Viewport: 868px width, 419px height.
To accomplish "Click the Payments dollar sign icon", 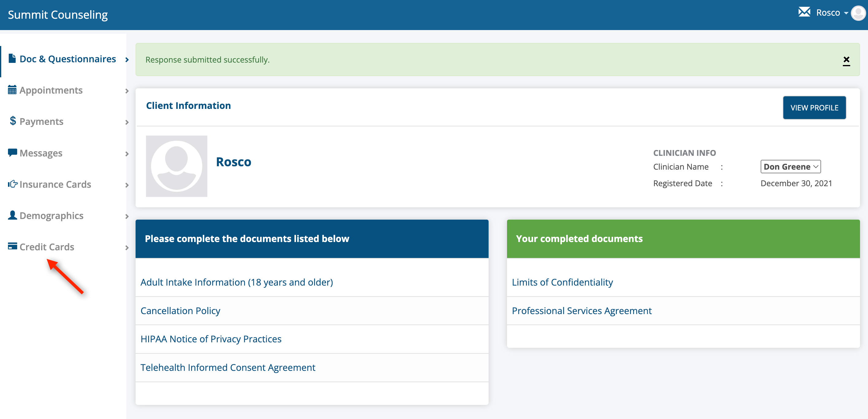I will click(x=13, y=121).
